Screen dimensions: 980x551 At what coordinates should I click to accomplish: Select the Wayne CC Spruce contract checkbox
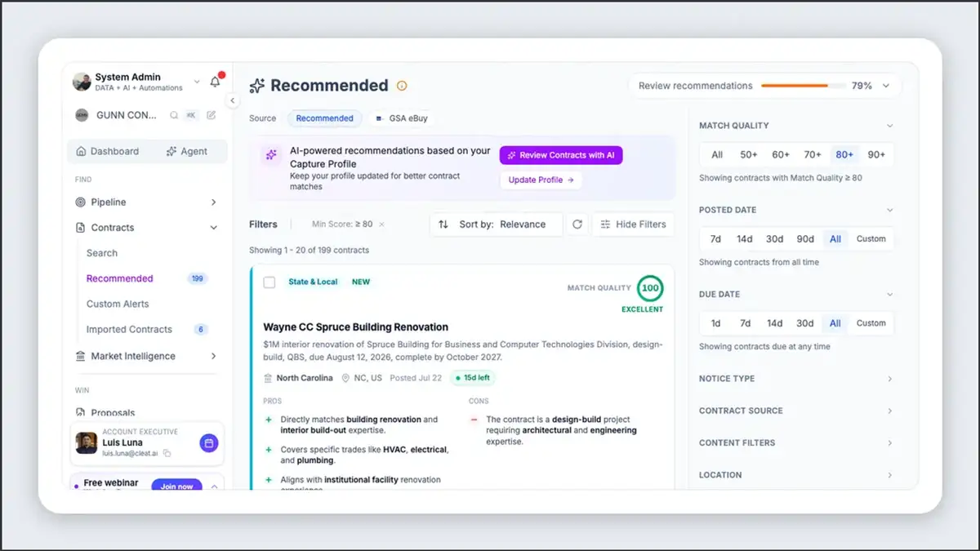pyautogui.click(x=269, y=282)
